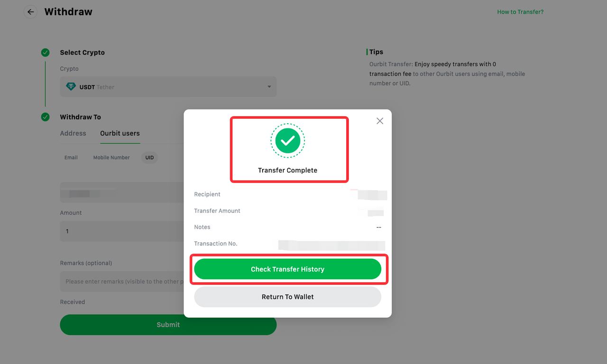Choose the Email recipient option
The width and height of the screenshot is (607, 364).
click(x=71, y=157)
